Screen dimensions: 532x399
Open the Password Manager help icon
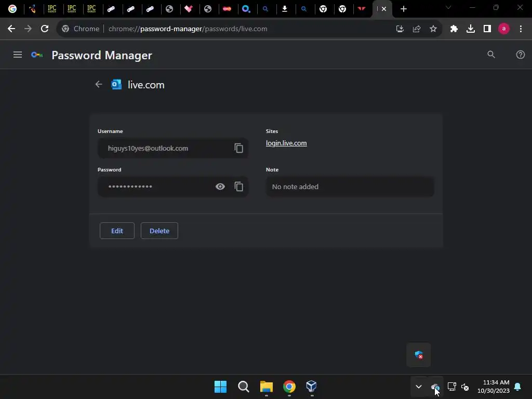coord(520,55)
